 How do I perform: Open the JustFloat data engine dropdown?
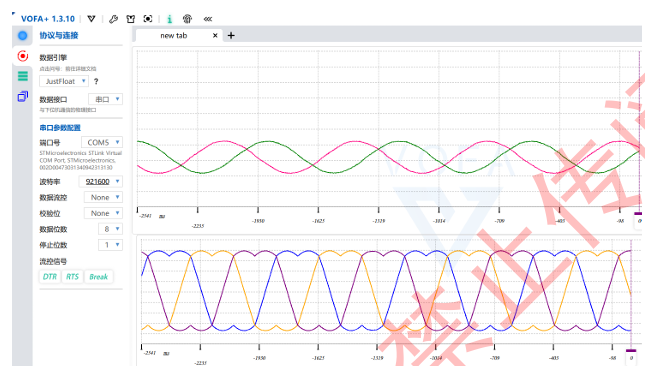pos(64,81)
